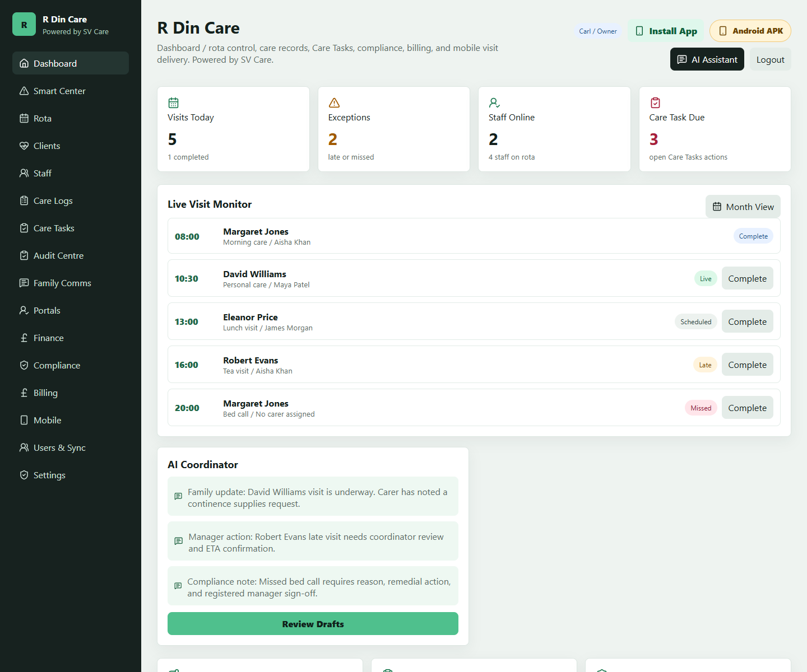The width and height of the screenshot is (807, 672).
Task: Complete David Williams 10:30 visit
Action: 748,278
